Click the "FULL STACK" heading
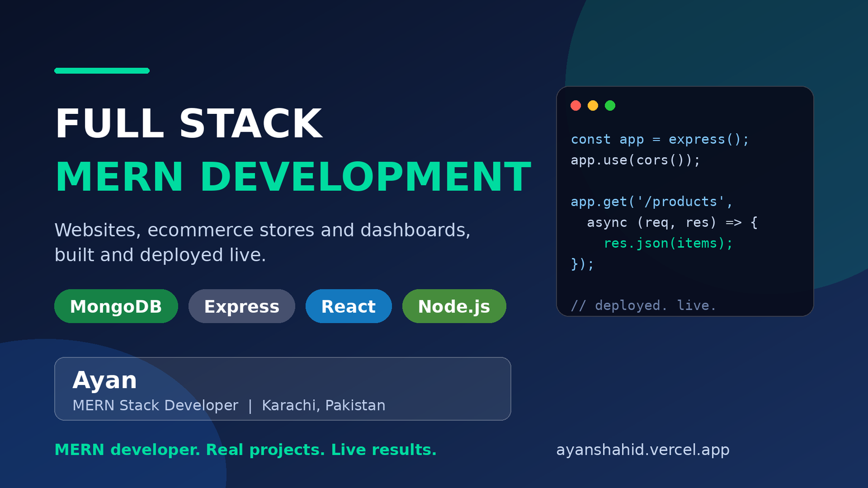This screenshot has height=488, width=868. pyautogui.click(x=189, y=124)
